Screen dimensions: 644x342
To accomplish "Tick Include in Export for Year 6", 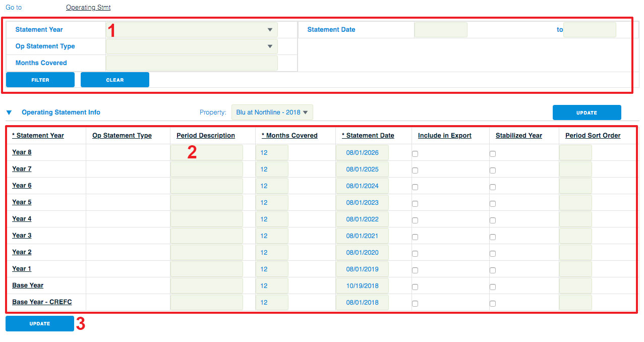I will pos(415,187).
